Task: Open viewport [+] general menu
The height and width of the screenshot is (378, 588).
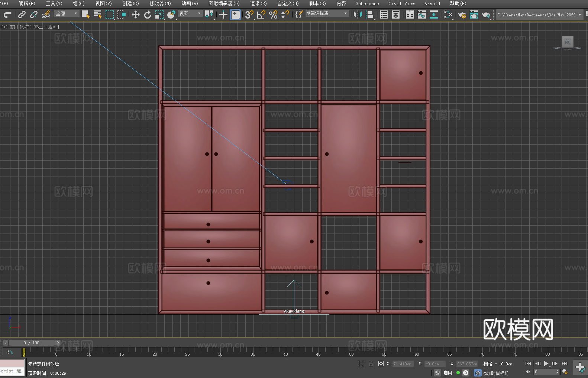Action: click(x=4, y=27)
